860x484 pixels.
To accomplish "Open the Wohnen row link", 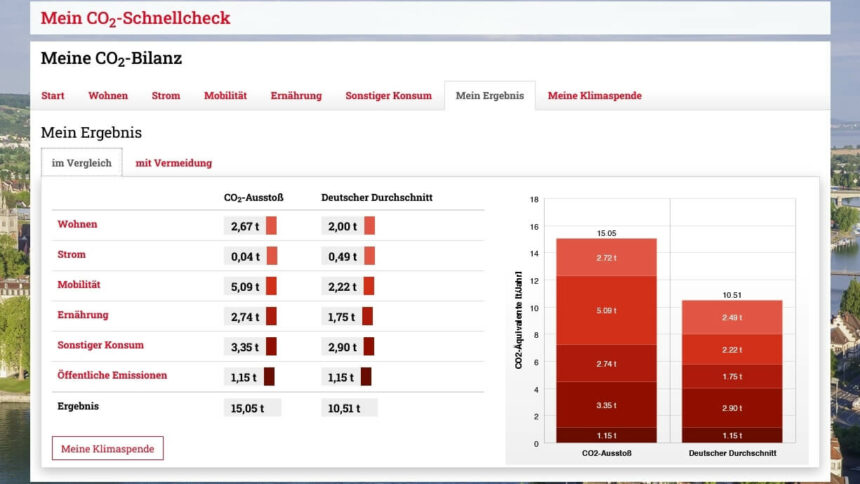I will click(x=77, y=224).
